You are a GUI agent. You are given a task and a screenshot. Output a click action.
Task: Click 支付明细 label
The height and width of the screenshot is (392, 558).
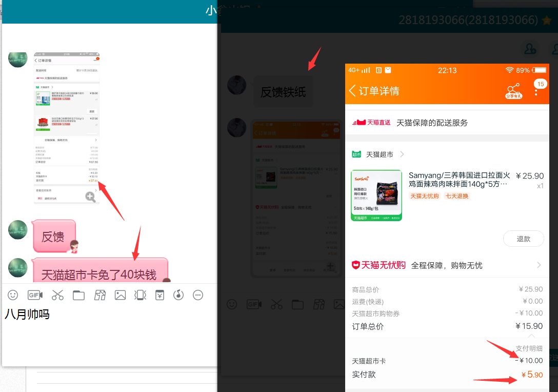coord(529,348)
